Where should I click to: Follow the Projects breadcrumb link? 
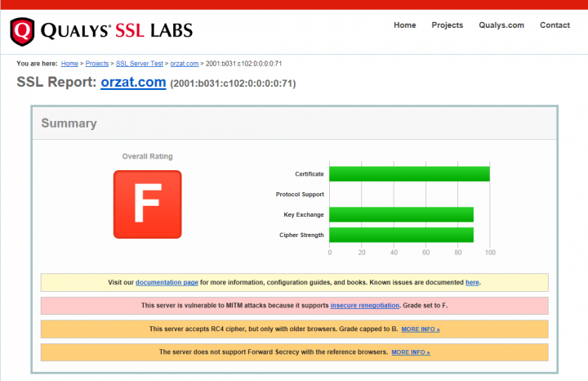pyautogui.click(x=96, y=64)
